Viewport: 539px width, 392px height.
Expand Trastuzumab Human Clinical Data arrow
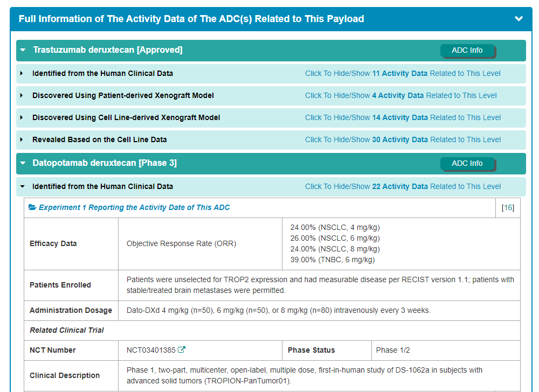pyautogui.click(x=22, y=73)
